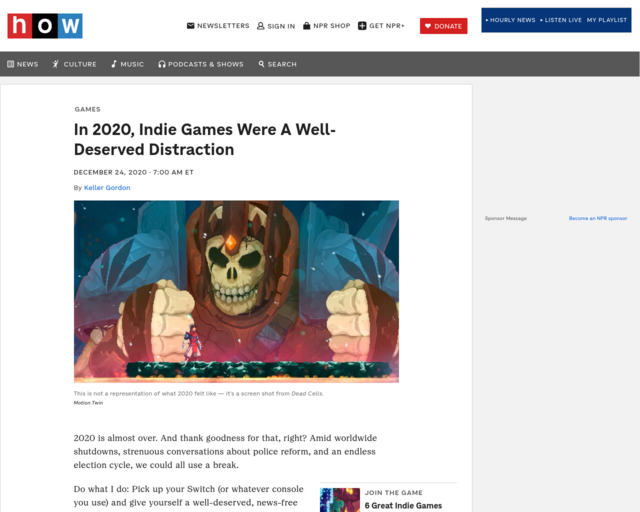Open the CULTURE menu
This screenshot has width=640, height=512.
pos(80,64)
